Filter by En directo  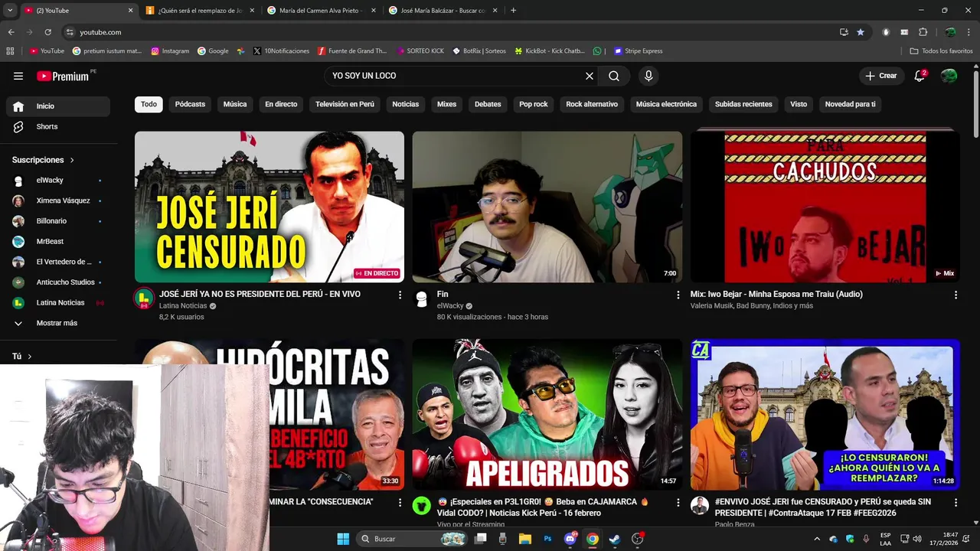(281, 104)
